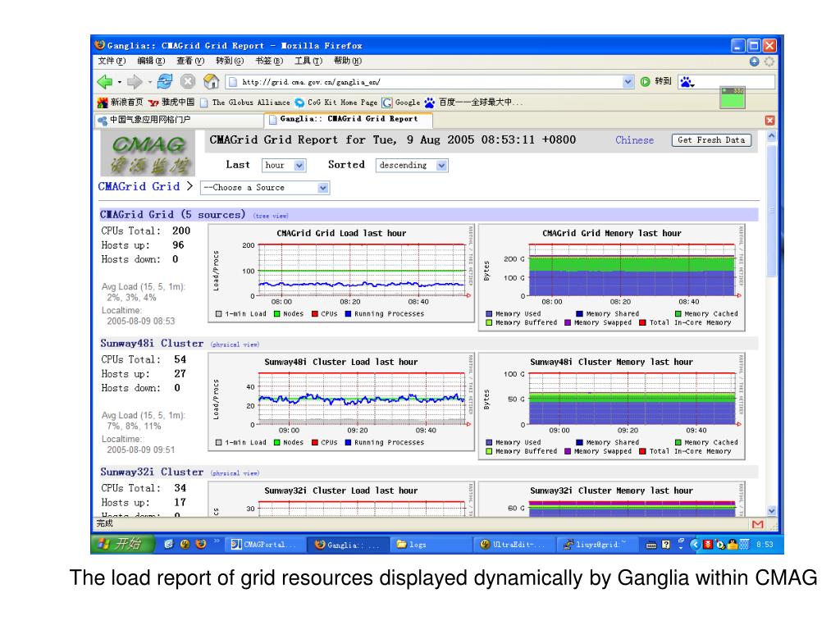840x630 pixels.
Task: Open physical view for Sunway32i Cluster
Action: [235, 473]
